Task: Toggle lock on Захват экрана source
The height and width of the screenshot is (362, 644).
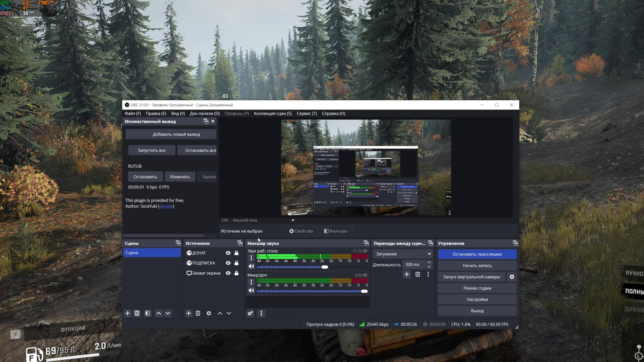Action: (x=237, y=273)
